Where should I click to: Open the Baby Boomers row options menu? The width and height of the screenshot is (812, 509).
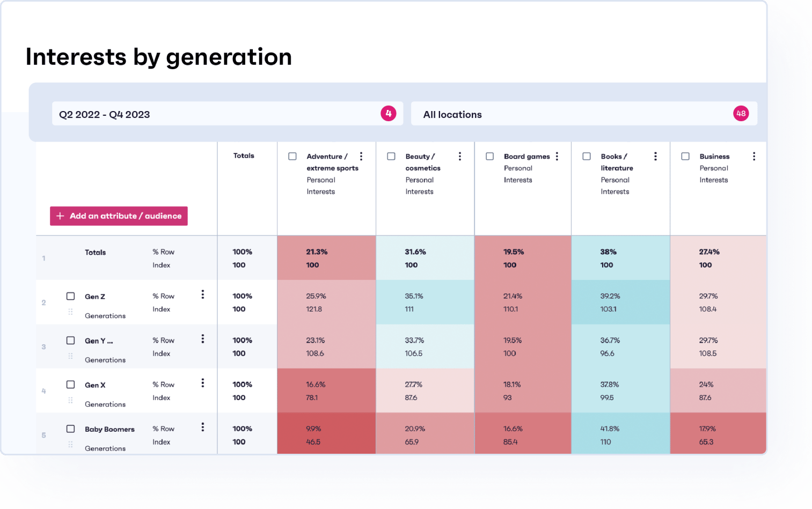[x=202, y=427]
